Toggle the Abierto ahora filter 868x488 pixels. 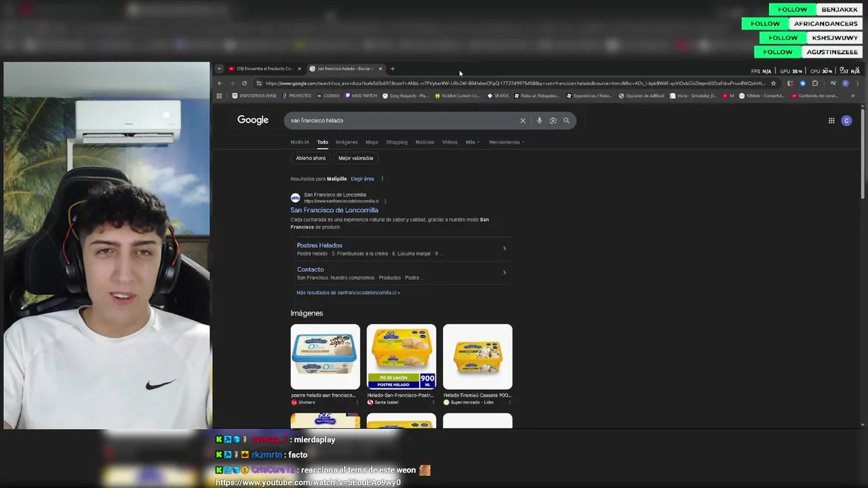311,158
